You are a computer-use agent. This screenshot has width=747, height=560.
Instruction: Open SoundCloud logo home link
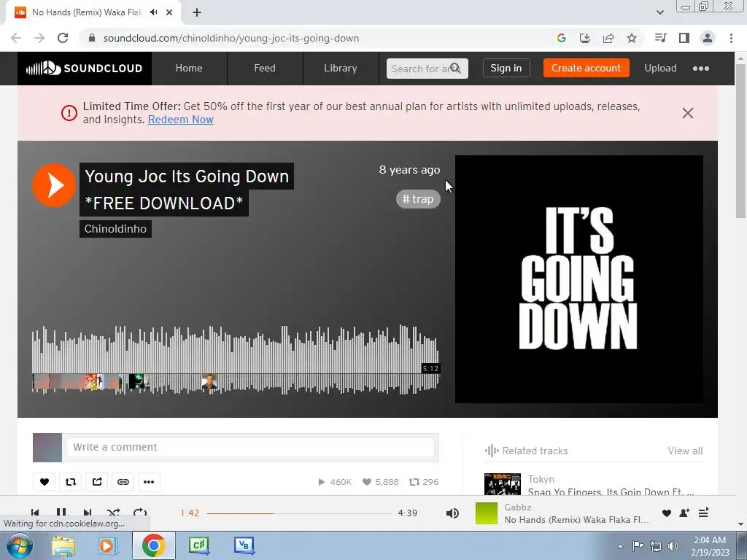pos(85,69)
